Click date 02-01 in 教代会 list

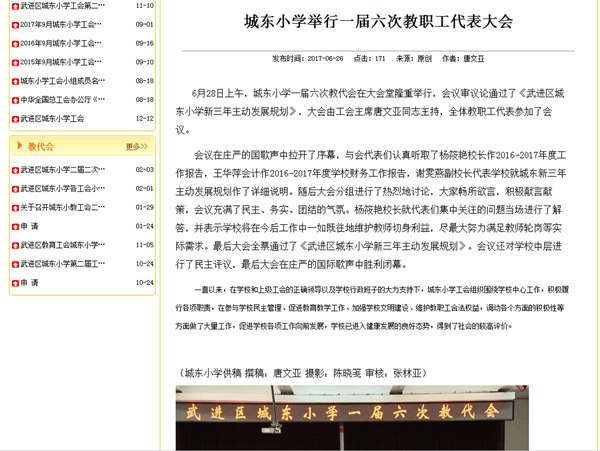pyautogui.click(x=145, y=189)
